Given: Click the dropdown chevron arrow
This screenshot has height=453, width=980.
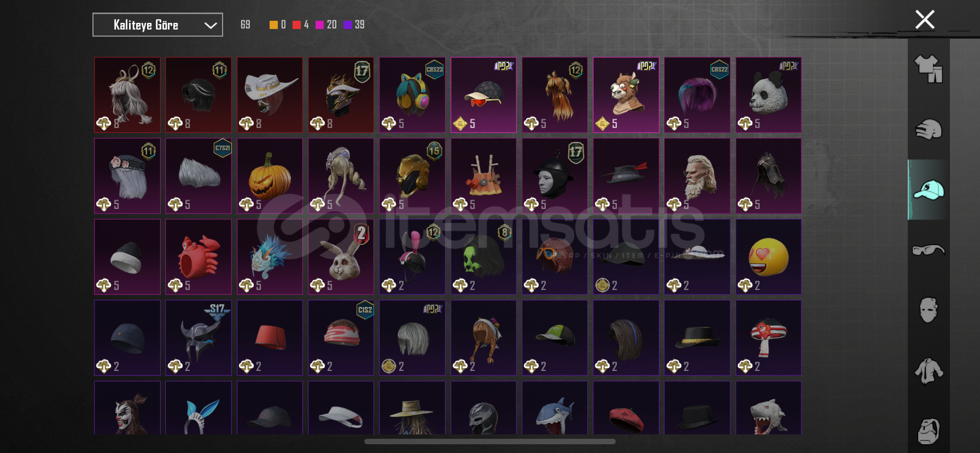Looking at the screenshot, I should (x=211, y=25).
